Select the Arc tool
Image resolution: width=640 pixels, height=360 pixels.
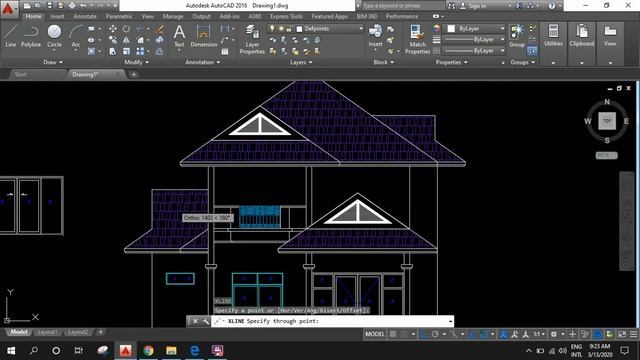76,36
